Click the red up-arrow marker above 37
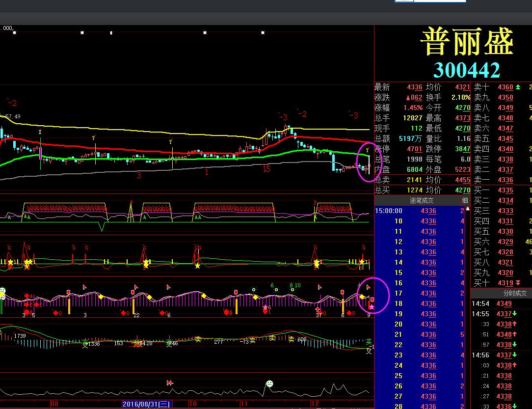The width and height of the screenshot is (532, 409). (317, 309)
